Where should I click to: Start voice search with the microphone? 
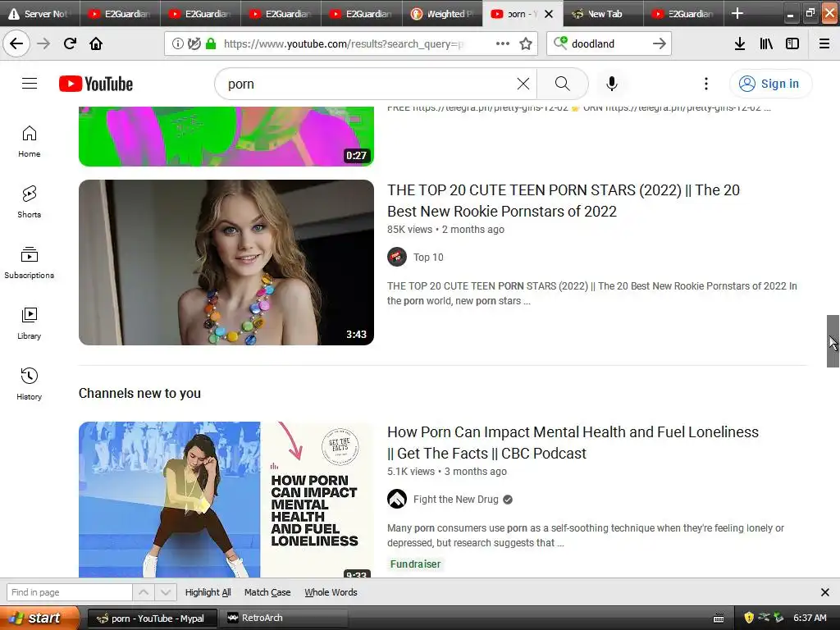coord(611,84)
